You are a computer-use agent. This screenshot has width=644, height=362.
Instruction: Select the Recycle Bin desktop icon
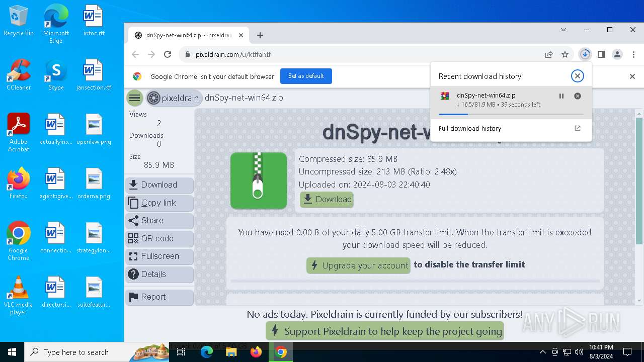19,21
